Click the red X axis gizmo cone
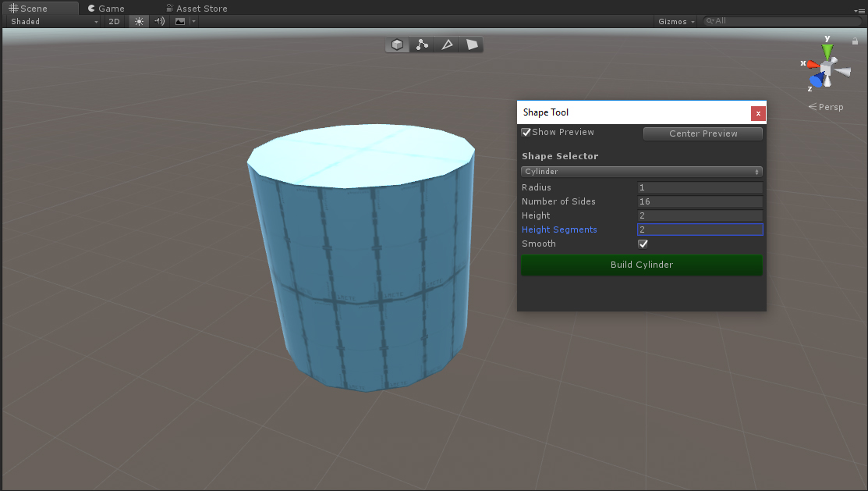 pyautogui.click(x=813, y=64)
